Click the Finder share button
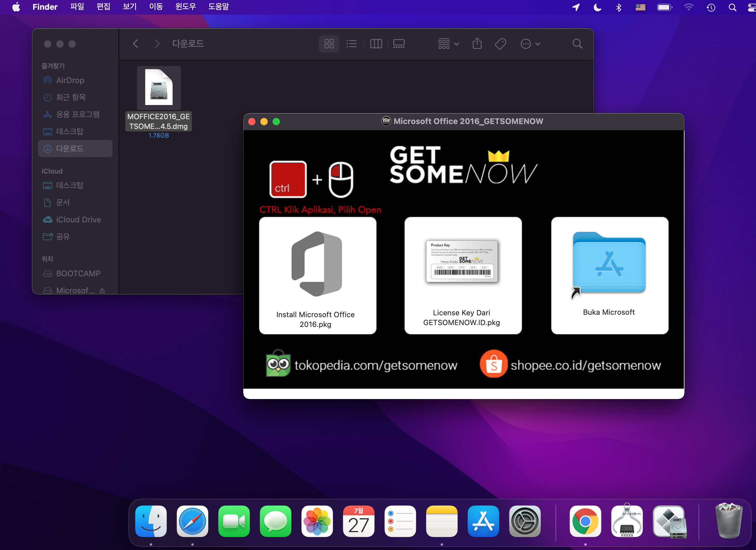This screenshot has width=756, height=550. pos(477,44)
